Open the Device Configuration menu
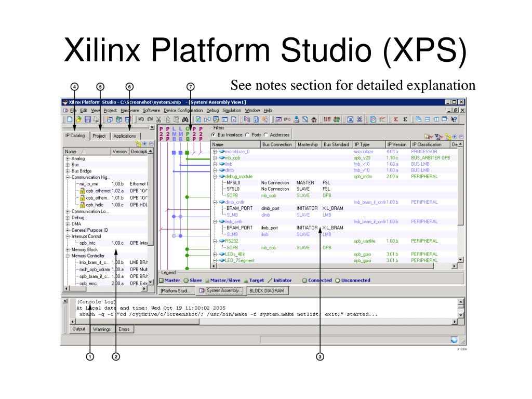 click(x=183, y=111)
